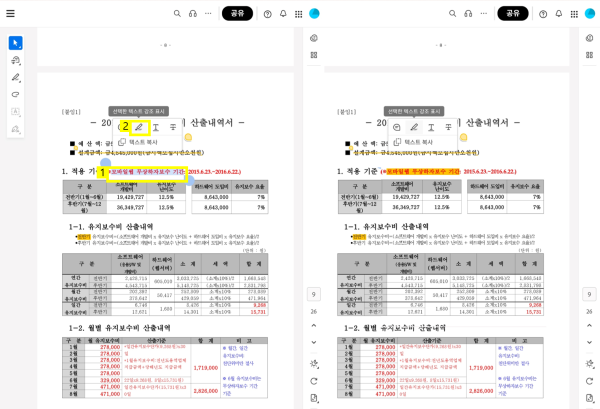Open notifications bell in the left viewer header
Viewport: 600px width, 409px height.
click(283, 14)
